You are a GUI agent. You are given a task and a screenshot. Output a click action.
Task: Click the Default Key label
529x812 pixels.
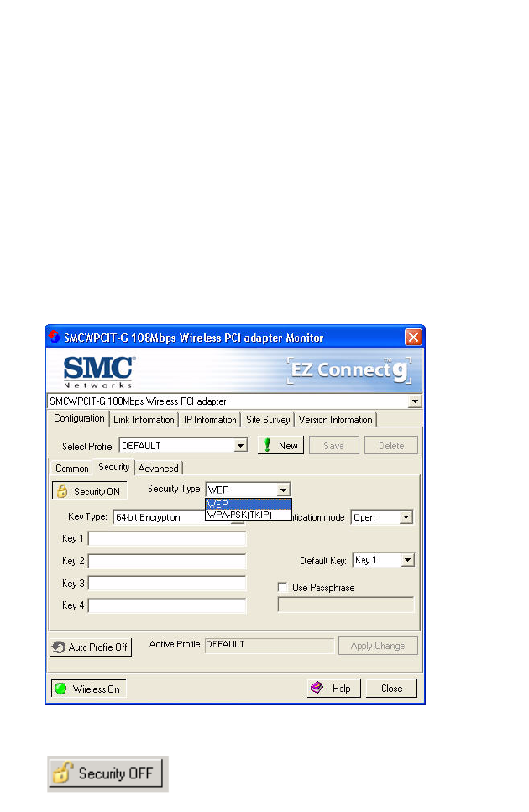[323, 561]
